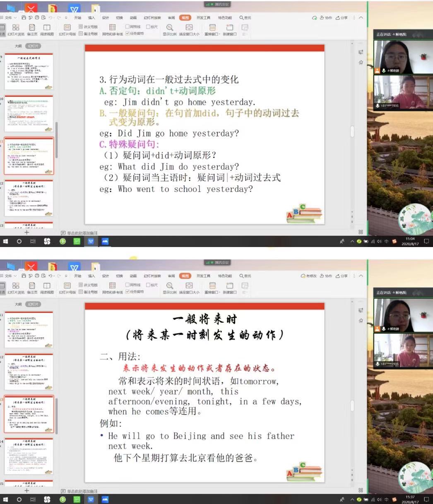Open 幻灯片母版 in the lower window ribbon
The width and height of the screenshot is (433, 504).
click(67, 286)
